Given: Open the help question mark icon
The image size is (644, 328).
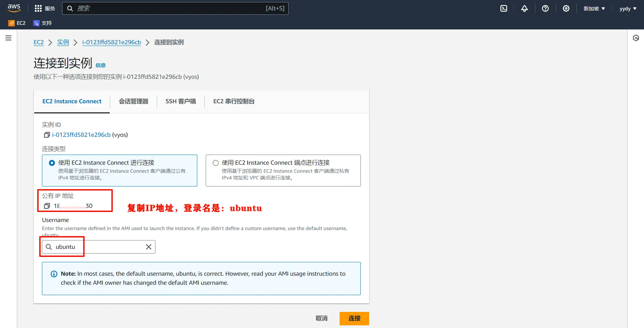Looking at the screenshot, I should pyautogui.click(x=545, y=8).
